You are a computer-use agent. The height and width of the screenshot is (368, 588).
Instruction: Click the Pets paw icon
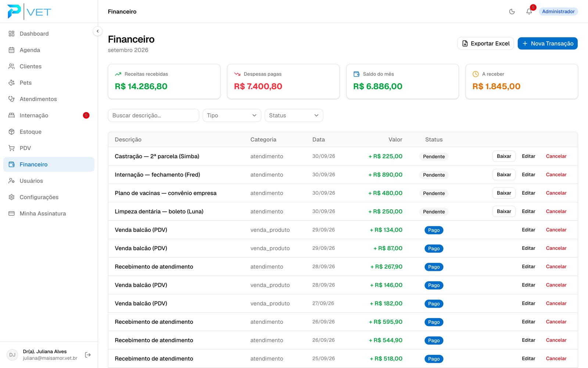click(11, 83)
